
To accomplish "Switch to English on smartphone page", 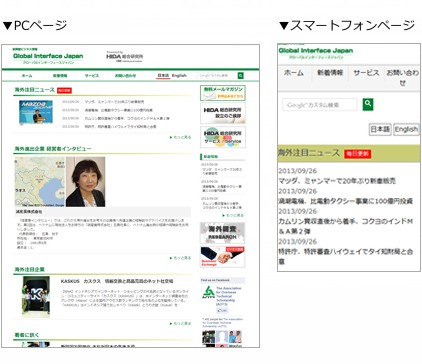I will [x=406, y=129].
